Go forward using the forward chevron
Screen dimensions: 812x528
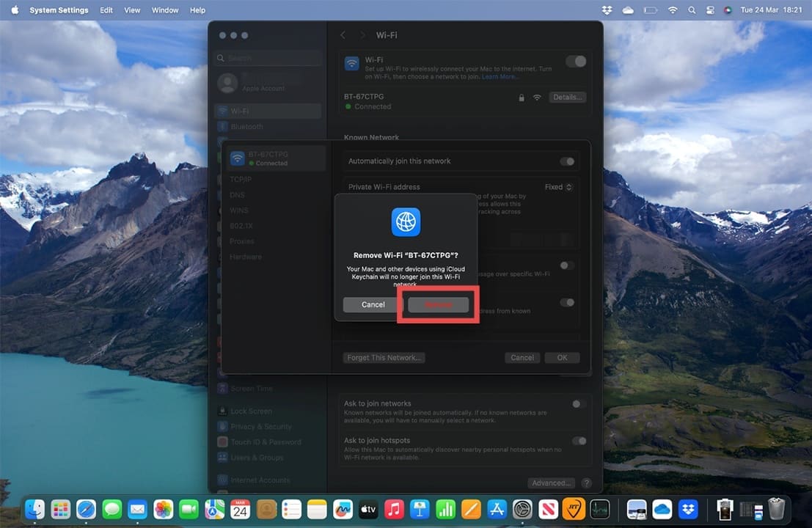coord(362,34)
